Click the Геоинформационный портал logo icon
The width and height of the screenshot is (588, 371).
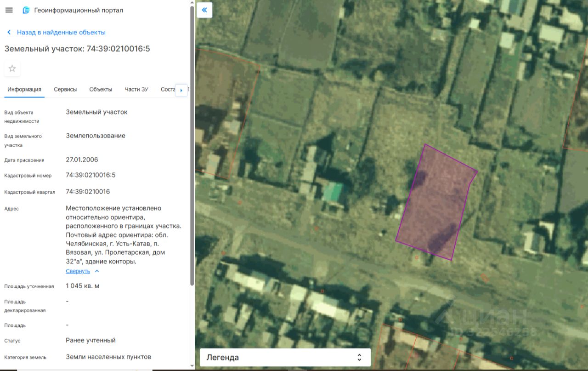click(26, 10)
